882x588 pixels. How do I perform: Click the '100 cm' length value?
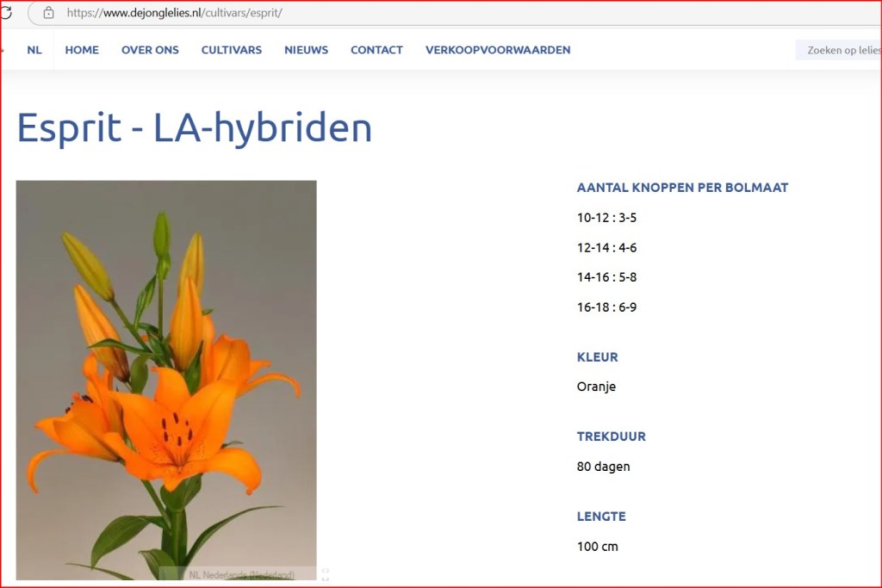597,547
